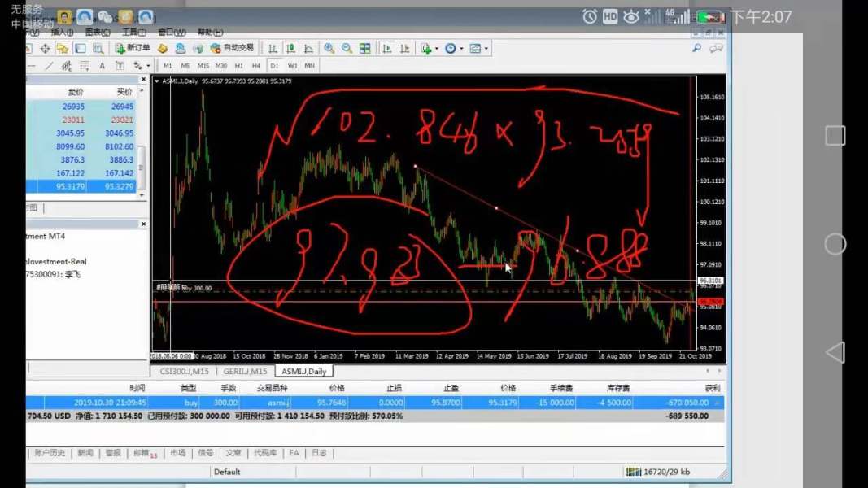The image size is (868, 488).
Task: Click the arrows shapes tool icon
Action: (137, 66)
